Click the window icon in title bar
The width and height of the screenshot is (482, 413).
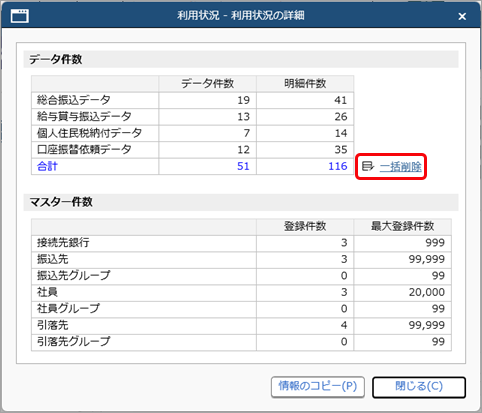[x=20, y=16]
